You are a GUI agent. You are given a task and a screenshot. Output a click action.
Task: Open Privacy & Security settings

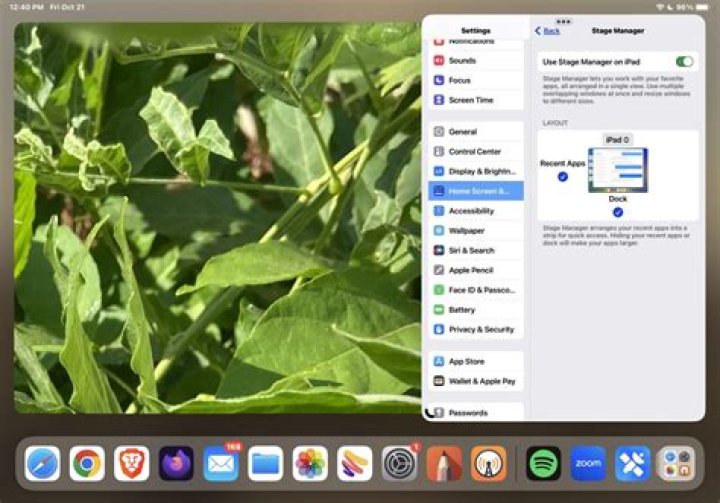476,329
